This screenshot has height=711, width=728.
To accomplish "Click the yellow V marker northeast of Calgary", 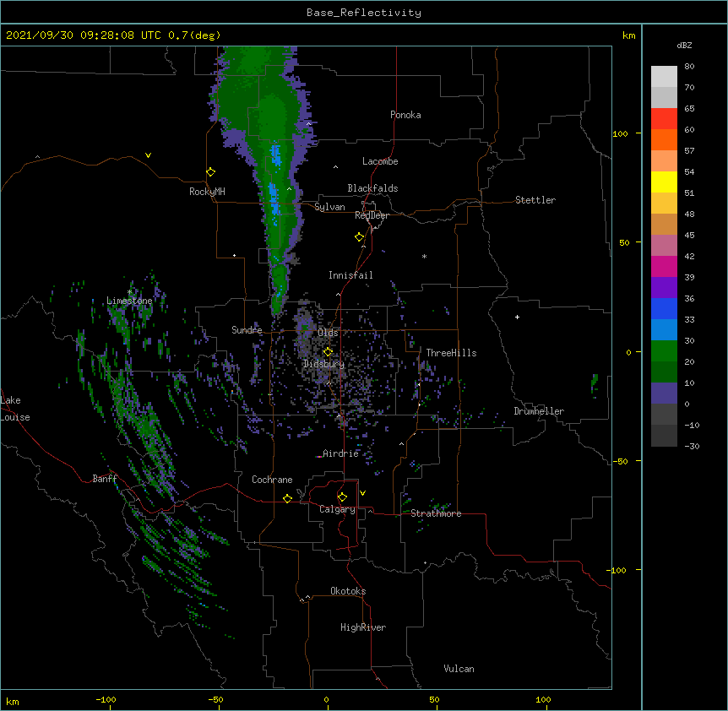I will (362, 493).
